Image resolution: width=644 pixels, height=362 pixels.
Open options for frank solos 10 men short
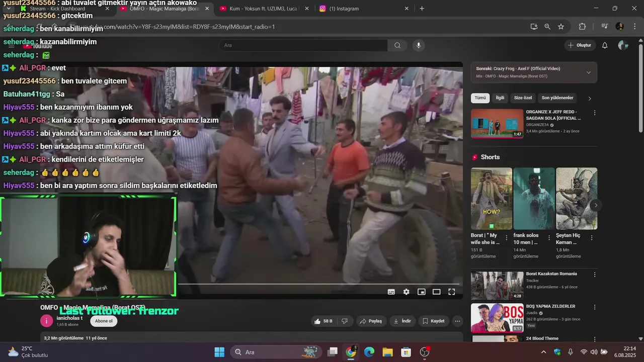549,238
